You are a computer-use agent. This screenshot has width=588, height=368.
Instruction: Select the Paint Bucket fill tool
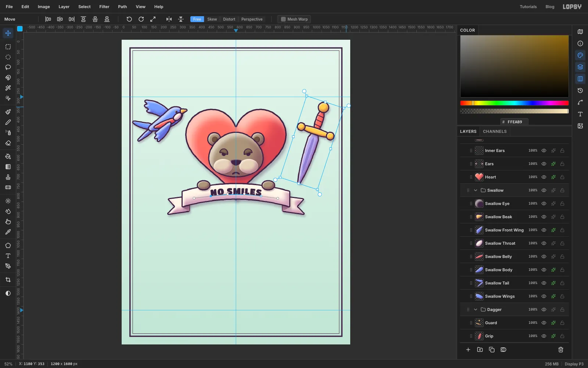click(x=8, y=156)
